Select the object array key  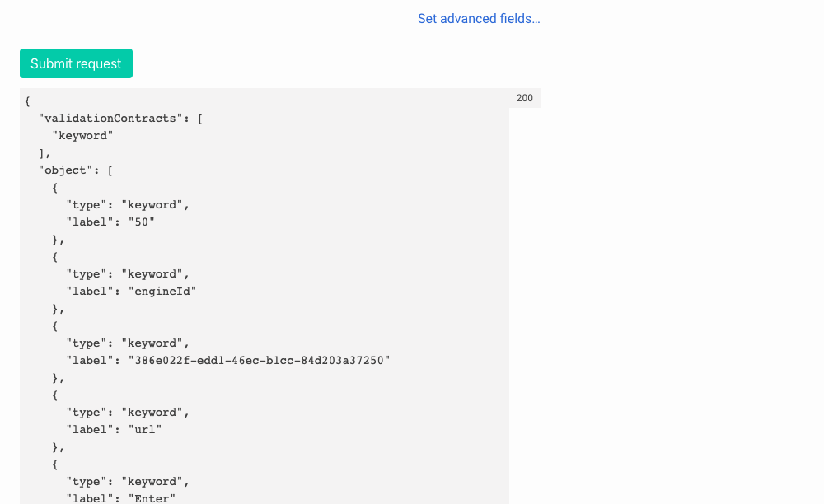(x=60, y=170)
